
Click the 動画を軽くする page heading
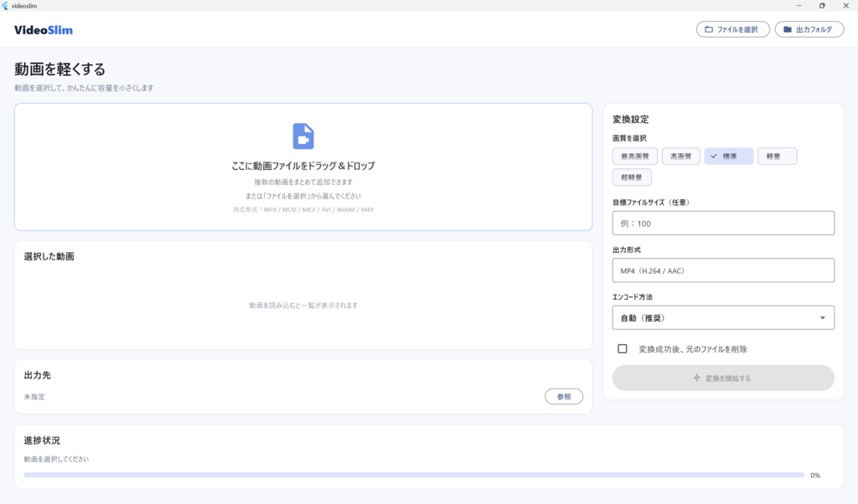[59, 69]
